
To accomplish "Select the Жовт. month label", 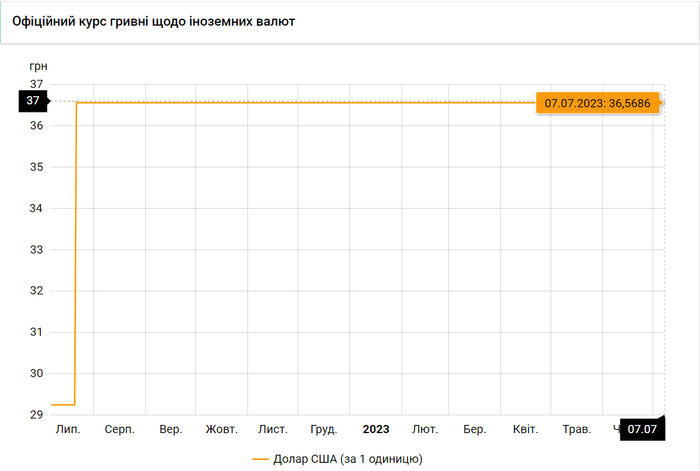I will [222, 429].
